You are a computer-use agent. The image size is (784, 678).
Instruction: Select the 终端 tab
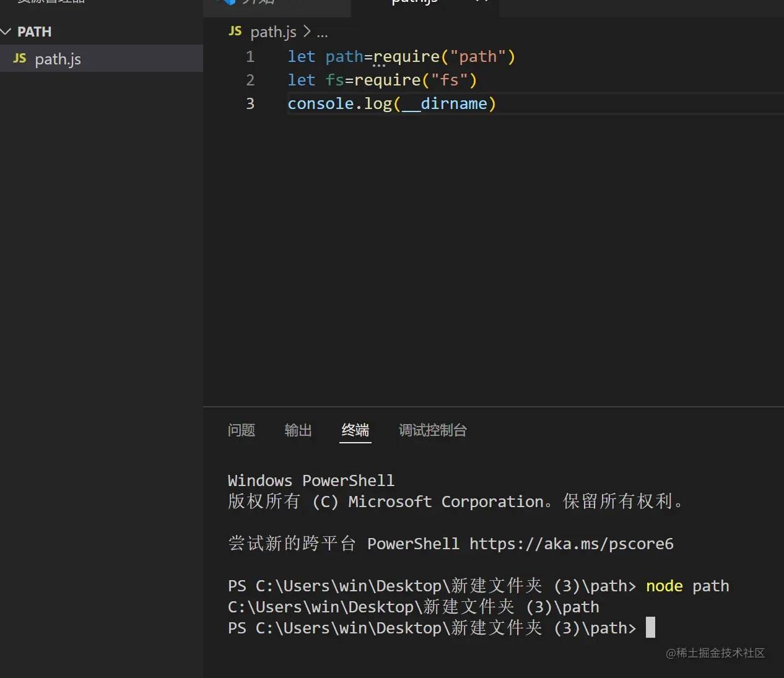click(x=355, y=430)
